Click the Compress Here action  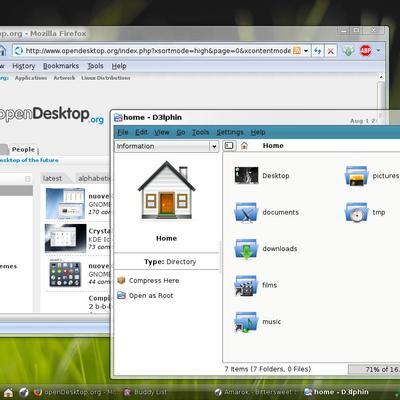pos(148,280)
